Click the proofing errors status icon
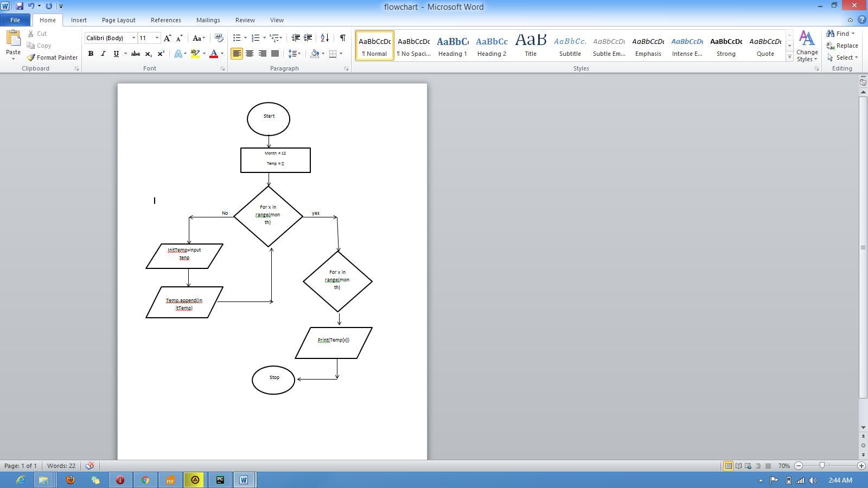The width and height of the screenshot is (868, 488). (x=90, y=466)
